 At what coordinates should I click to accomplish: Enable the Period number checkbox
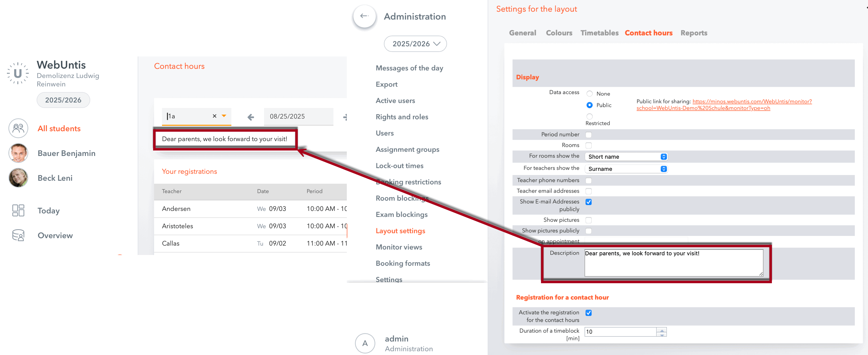pyautogui.click(x=588, y=135)
